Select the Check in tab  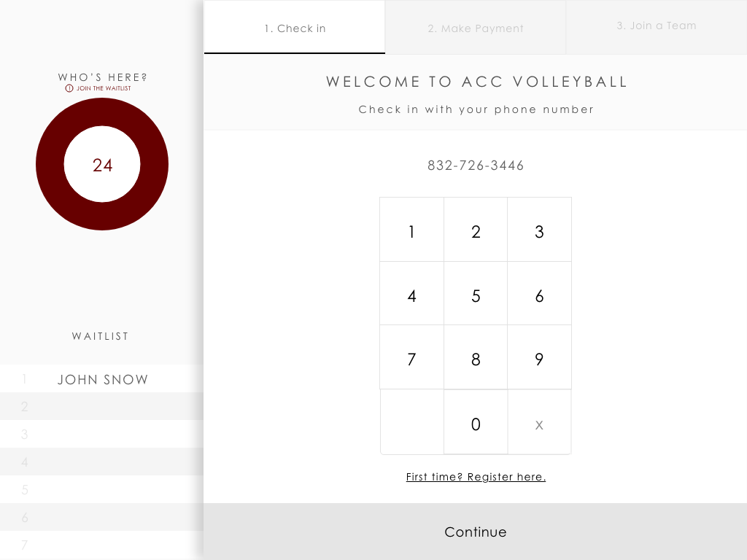[x=295, y=27]
